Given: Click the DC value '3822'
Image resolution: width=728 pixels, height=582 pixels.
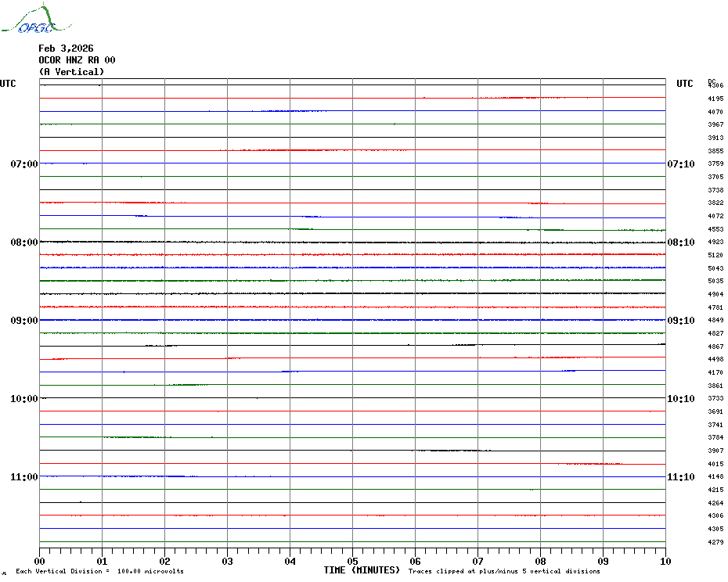Looking at the screenshot, I should coord(715,203).
